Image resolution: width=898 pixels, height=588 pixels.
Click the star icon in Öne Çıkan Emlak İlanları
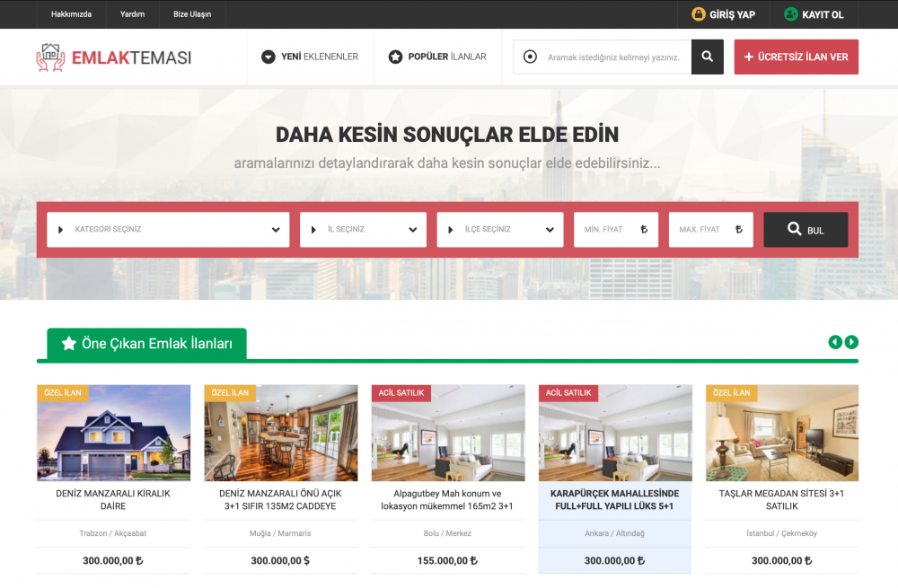[69, 343]
